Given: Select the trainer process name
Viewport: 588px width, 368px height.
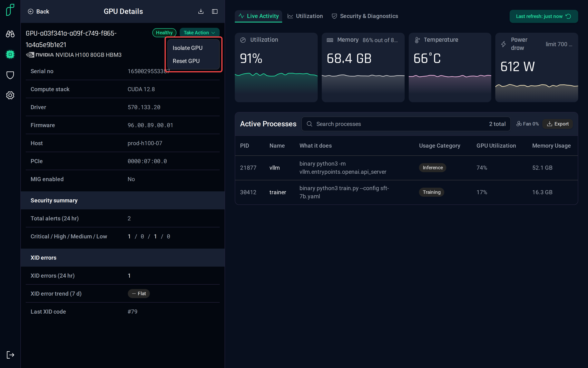Looking at the screenshot, I should click(277, 192).
